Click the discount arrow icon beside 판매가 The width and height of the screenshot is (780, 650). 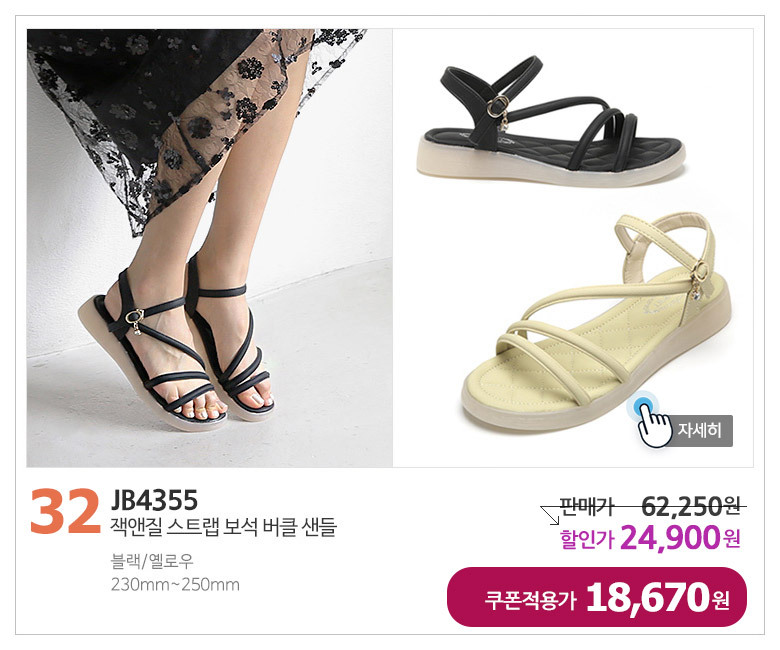550,515
